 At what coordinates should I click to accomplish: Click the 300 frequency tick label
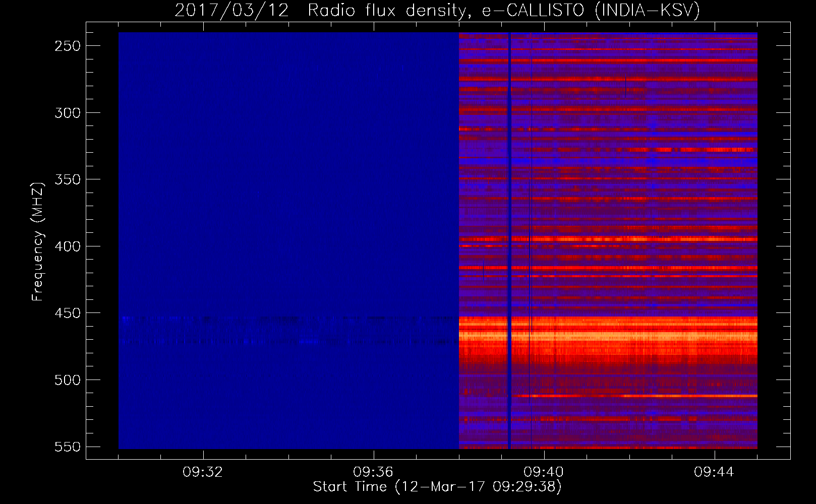(68, 113)
